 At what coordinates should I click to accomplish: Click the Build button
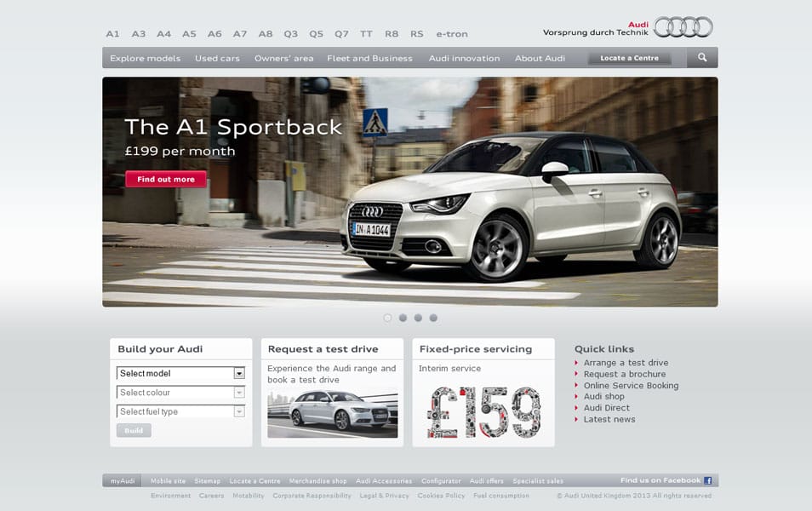click(134, 430)
